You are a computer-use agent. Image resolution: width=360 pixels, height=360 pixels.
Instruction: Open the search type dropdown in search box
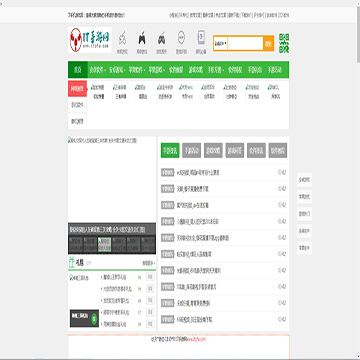(221, 43)
